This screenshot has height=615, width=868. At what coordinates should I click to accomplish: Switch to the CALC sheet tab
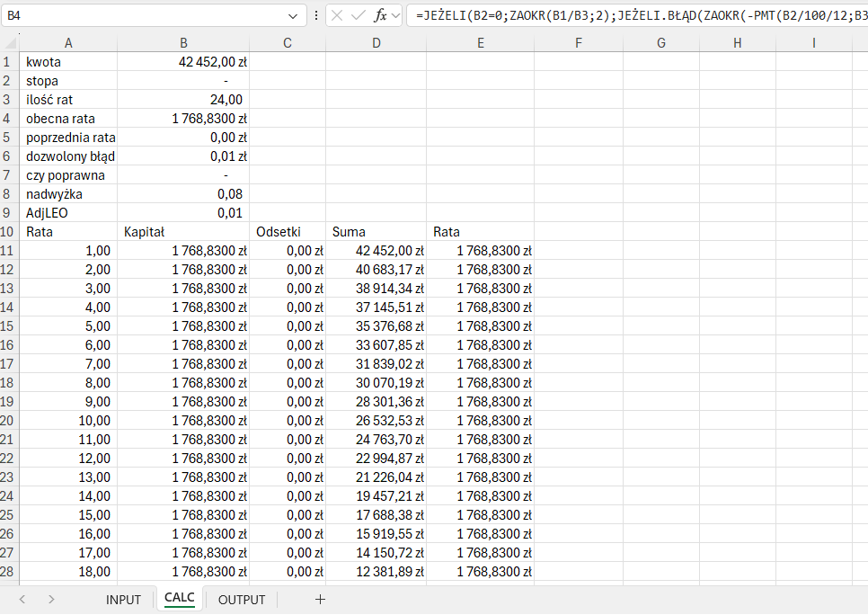[x=180, y=598]
